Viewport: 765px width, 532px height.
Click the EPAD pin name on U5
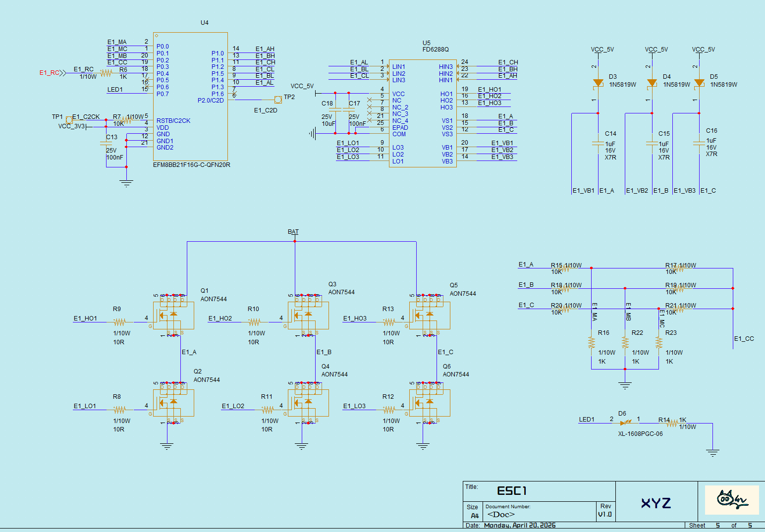pyautogui.click(x=400, y=128)
